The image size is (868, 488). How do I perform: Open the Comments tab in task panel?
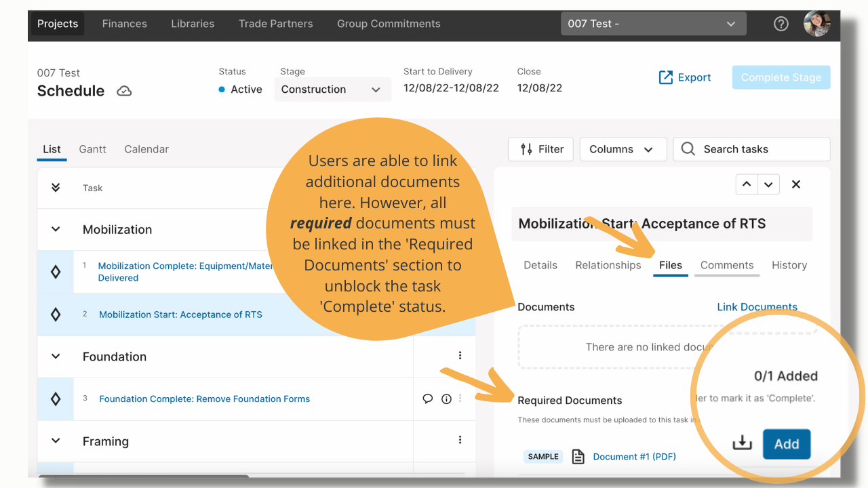[x=727, y=265]
